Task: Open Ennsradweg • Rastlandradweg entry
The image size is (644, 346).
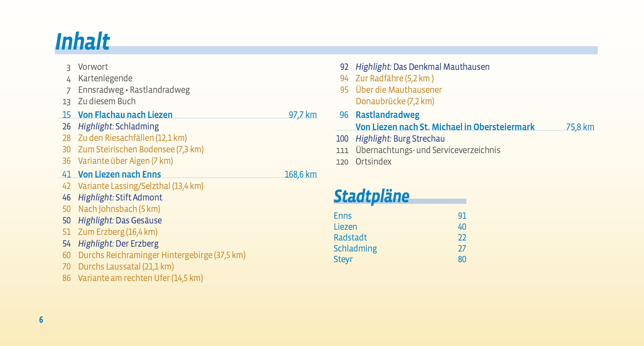Action: (134, 90)
